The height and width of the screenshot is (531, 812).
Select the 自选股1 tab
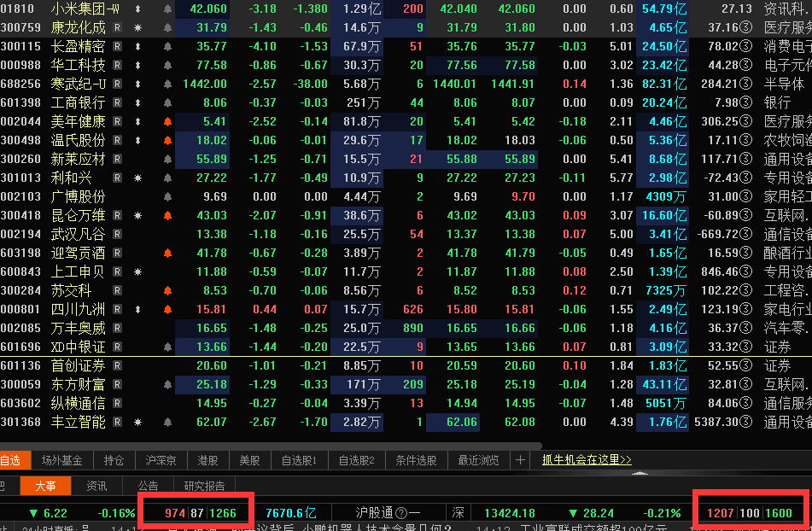pyautogui.click(x=299, y=460)
